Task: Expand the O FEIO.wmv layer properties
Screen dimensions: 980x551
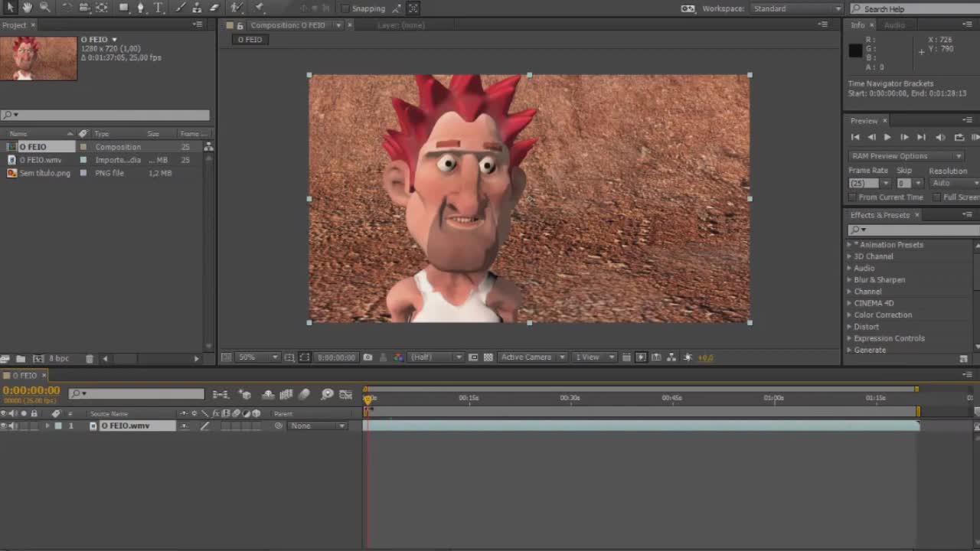Action: tap(47, 425)
